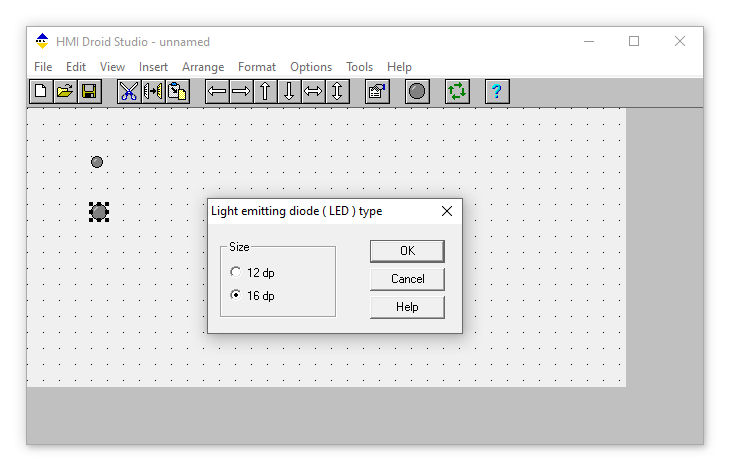Viewport: 730px width, 471px height.
Task: Click the Save floppy disk icon
Action: tap(89, 91)
